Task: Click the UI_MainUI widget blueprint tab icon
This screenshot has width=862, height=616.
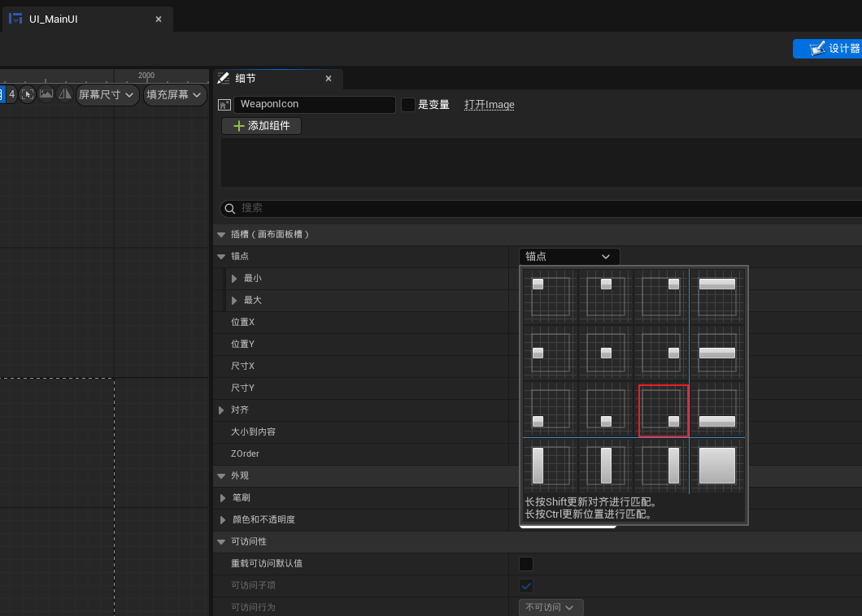Action: [x=15, y=19]
